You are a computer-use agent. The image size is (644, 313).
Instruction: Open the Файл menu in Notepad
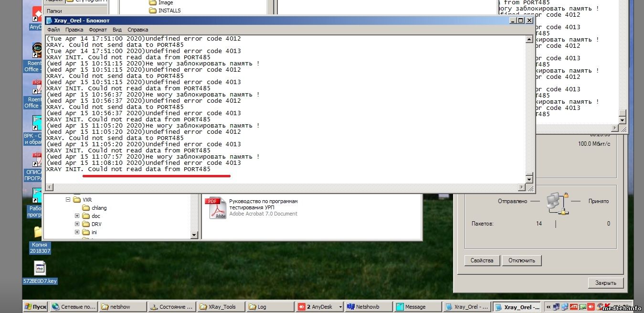pos(53,30)
